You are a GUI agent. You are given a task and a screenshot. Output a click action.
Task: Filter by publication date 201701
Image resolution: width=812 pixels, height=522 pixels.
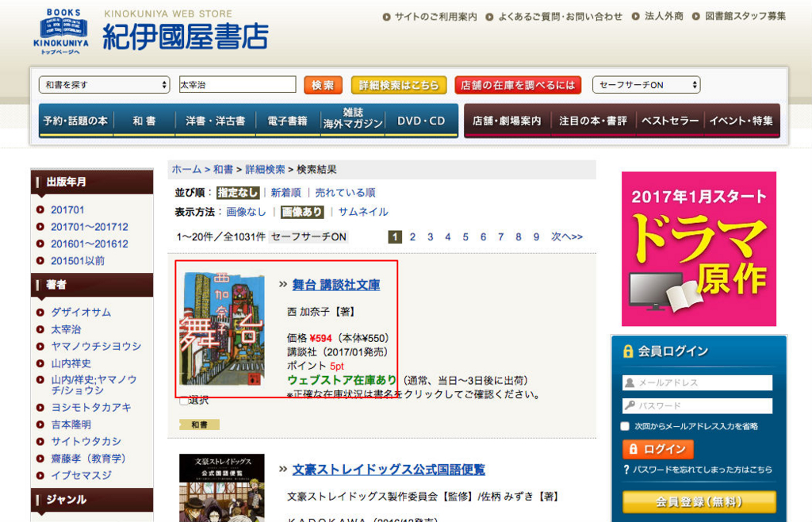click(67, 209)
